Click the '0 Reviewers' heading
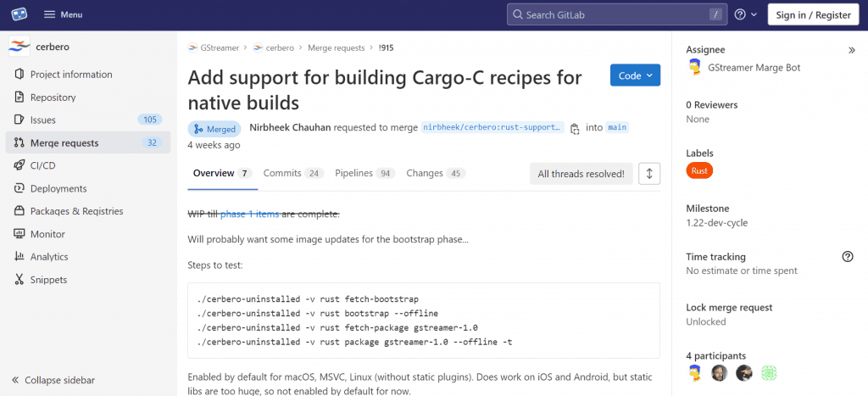 (x=712, y=104)
